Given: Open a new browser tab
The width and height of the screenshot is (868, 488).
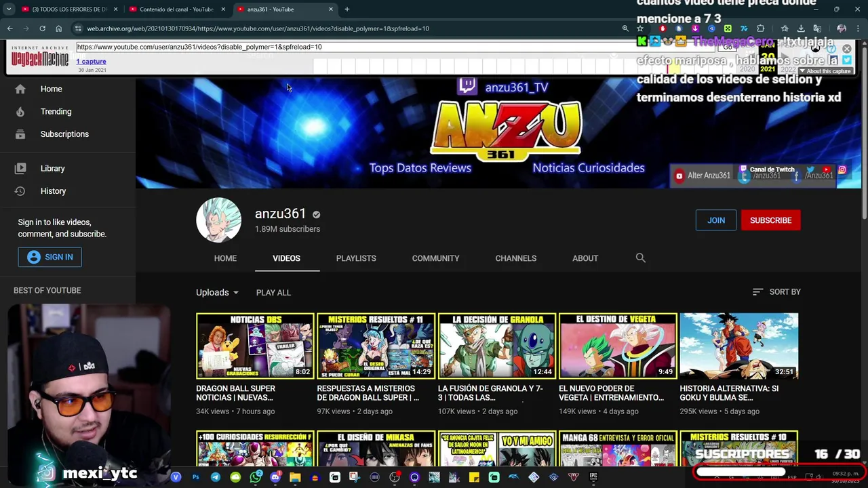Looking at the screenshot, I should (347, 9).
